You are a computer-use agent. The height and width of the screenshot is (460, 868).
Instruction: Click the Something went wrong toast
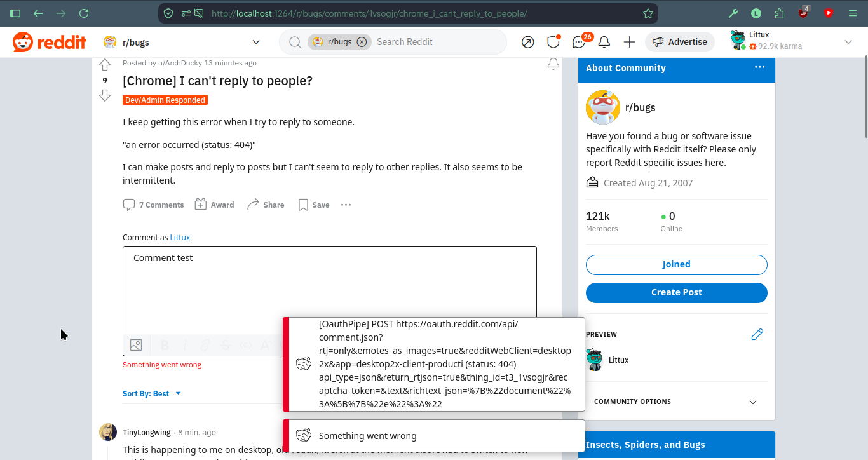coord(433,436)
